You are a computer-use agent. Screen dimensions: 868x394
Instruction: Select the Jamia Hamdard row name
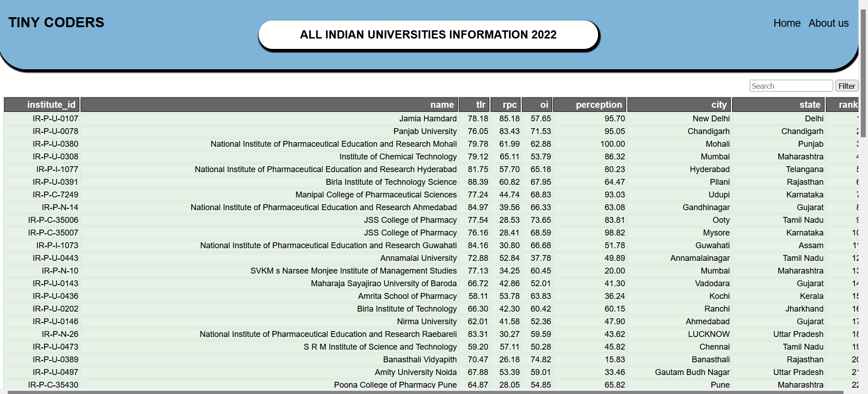click(x=428, y=119)
